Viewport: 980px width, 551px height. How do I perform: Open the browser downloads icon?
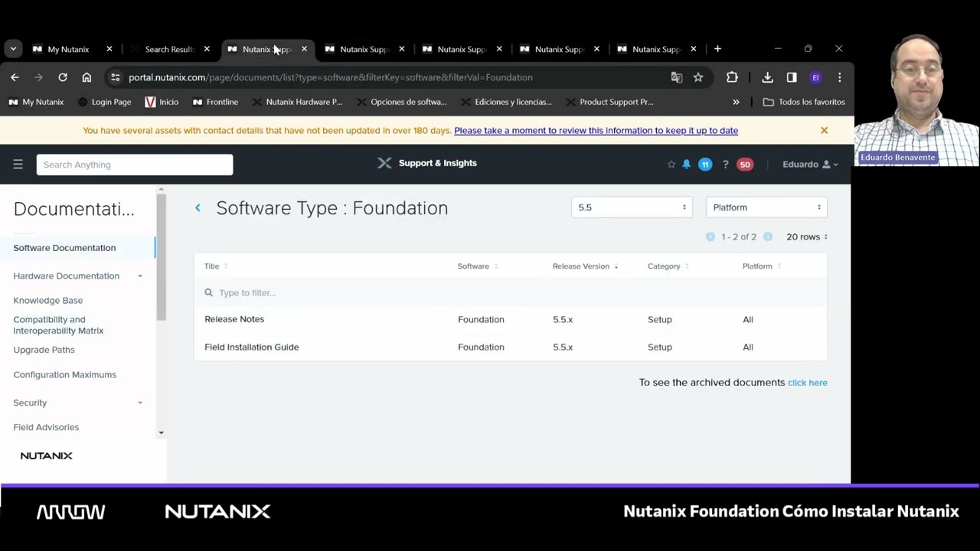click(x=767, y=77)
